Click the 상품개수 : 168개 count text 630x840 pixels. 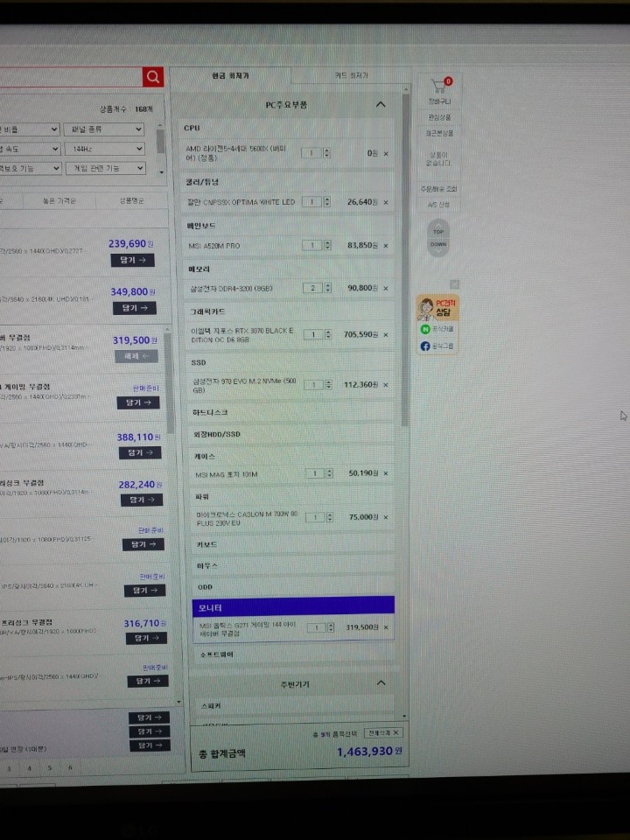point(126,109)
